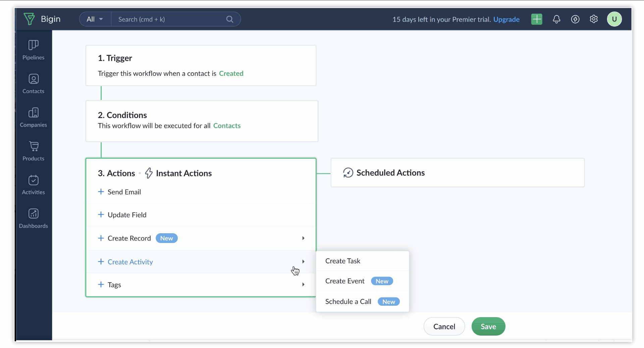Click the Cancel button
Screen dimensions: 644x348
[x=444, y=326]
